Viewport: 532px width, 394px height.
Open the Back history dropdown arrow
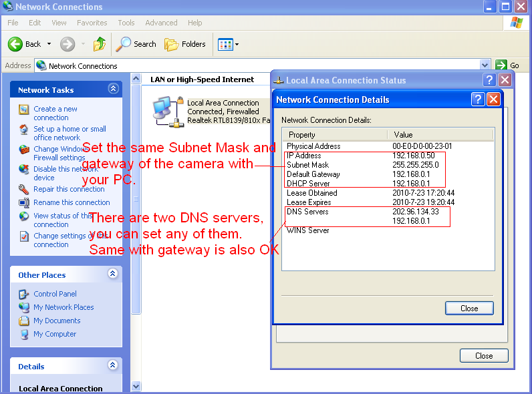click(49, 44)
